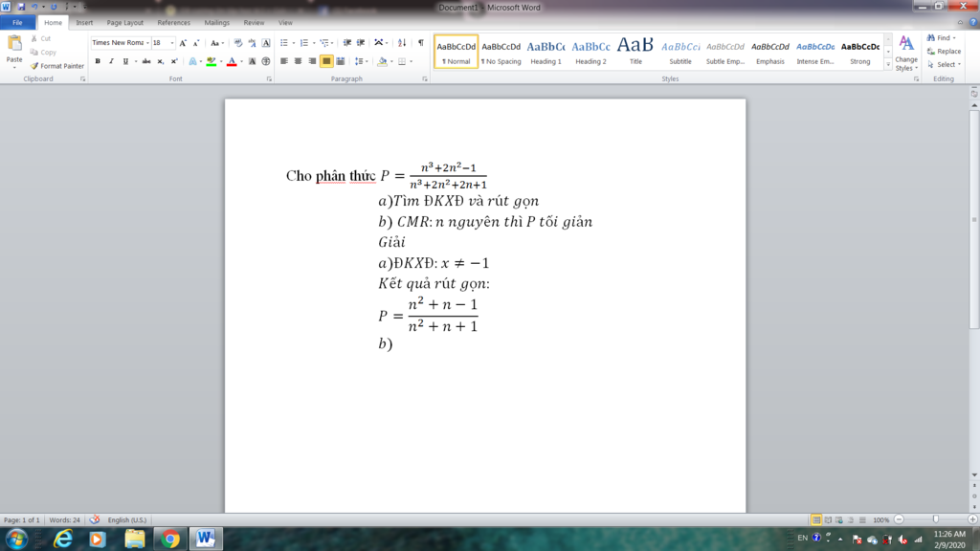This screenshot has width=980, height=551.
Task: Open the font name dropdown
Action: point(147,43)
